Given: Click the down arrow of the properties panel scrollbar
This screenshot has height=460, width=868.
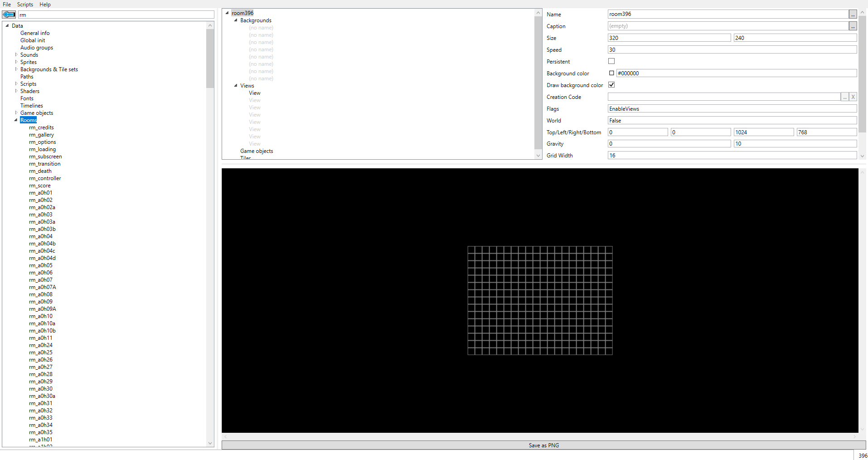Looking at the screenshot, I should (862, 156).
